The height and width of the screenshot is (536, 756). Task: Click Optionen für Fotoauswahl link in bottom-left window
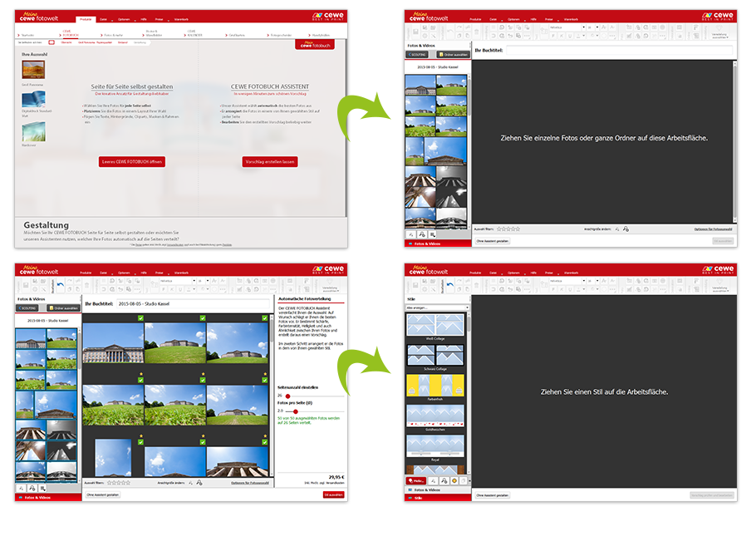tap(250, 483)
